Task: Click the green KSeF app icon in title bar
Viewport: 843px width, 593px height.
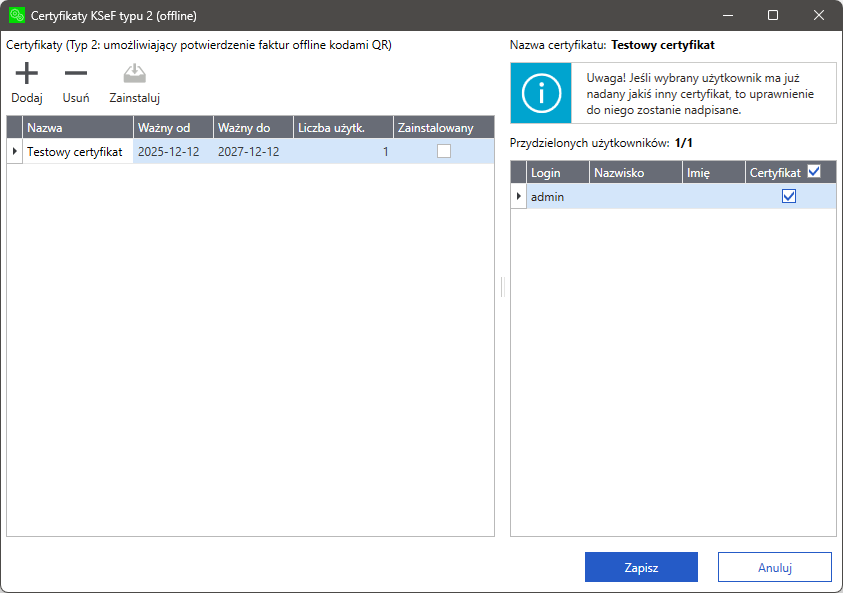Action: click(x=16, y=15)
